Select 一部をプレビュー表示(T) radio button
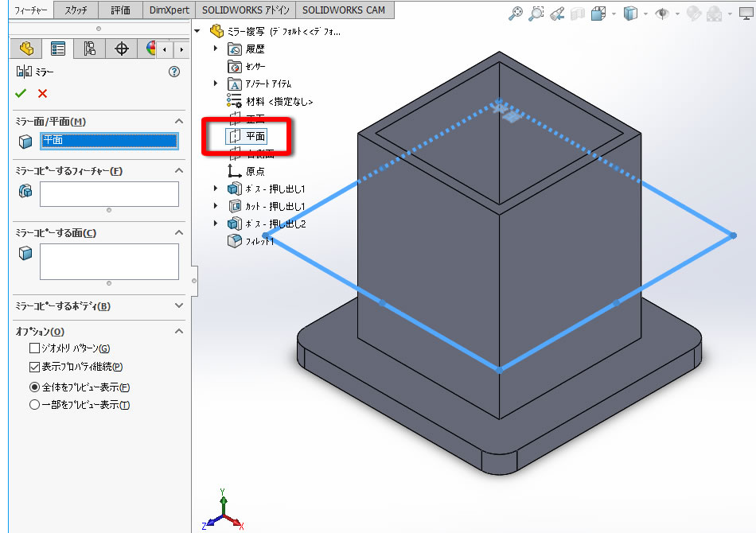The width and height of the screenshot is (756, 533). pyautogui.click(x=34, y=405)
